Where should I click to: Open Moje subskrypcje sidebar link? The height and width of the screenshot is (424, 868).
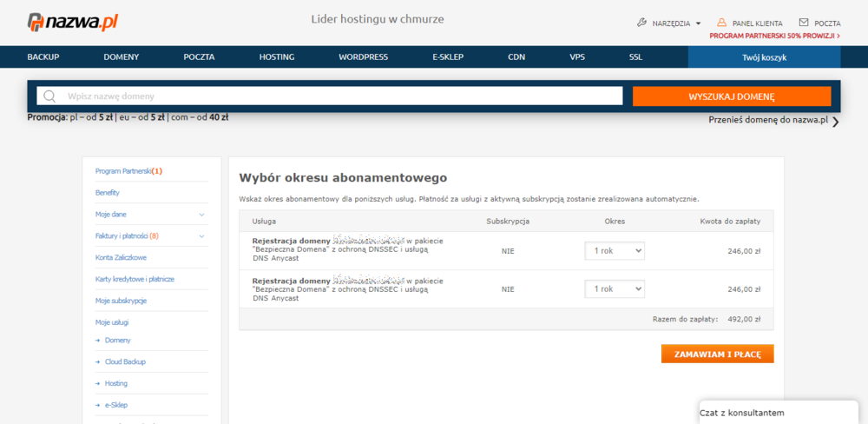coord(121,301)
